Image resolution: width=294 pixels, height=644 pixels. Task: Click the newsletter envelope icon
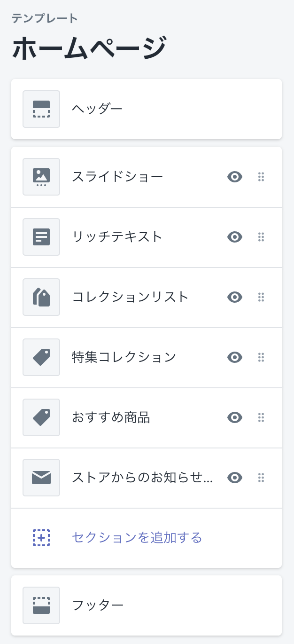tap(41, 478)
